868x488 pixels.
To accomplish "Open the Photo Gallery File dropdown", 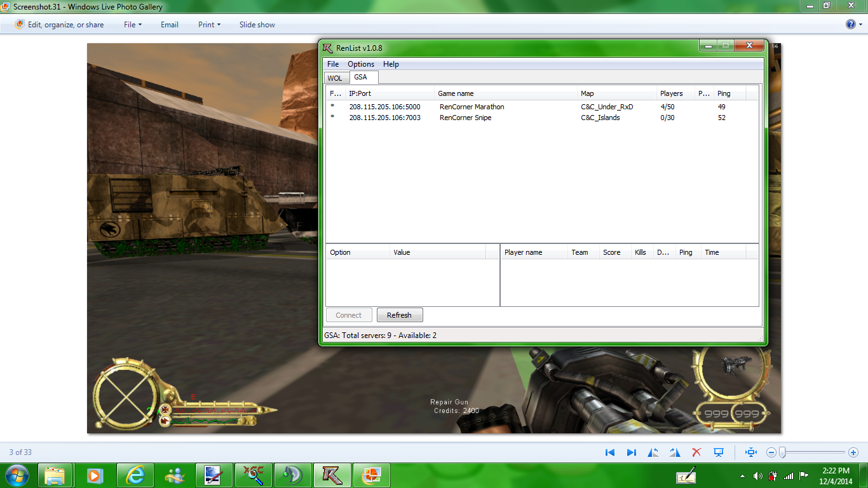I will (x=132, y=25).
